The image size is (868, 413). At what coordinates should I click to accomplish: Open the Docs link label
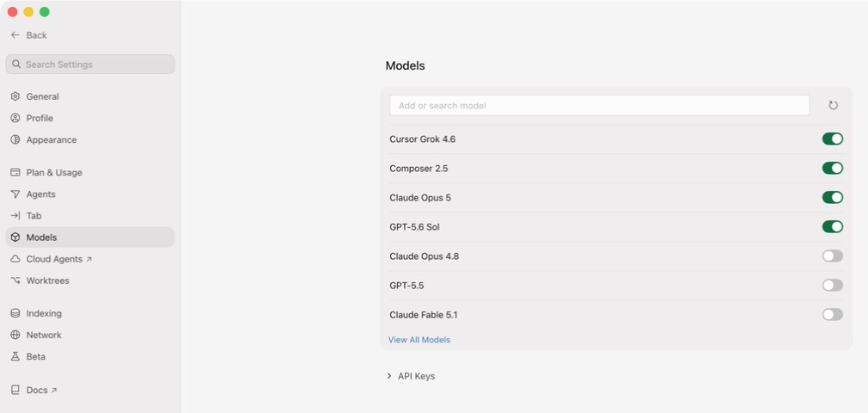coord(37,391)
